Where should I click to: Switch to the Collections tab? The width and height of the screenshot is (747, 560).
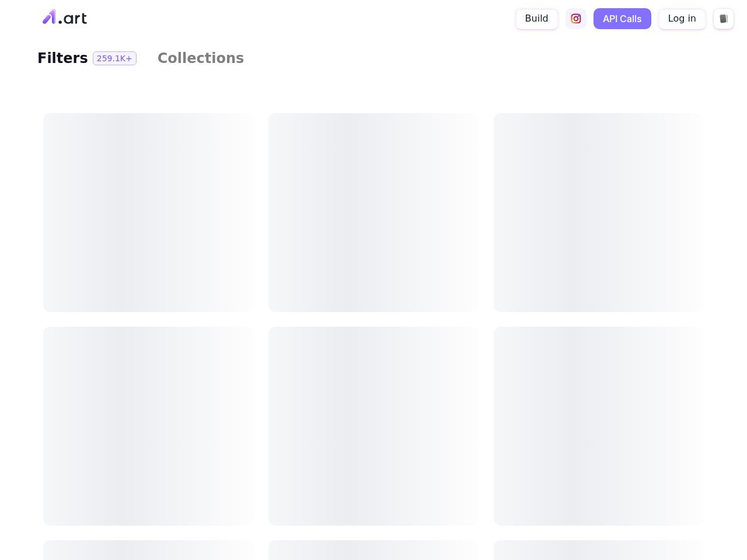[x=200, y=58]
